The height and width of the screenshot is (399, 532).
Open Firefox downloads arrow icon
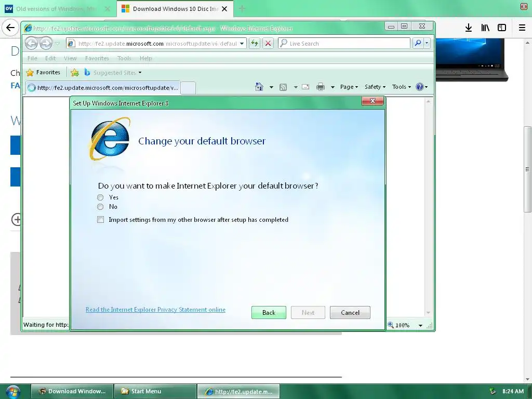(468, 28)
